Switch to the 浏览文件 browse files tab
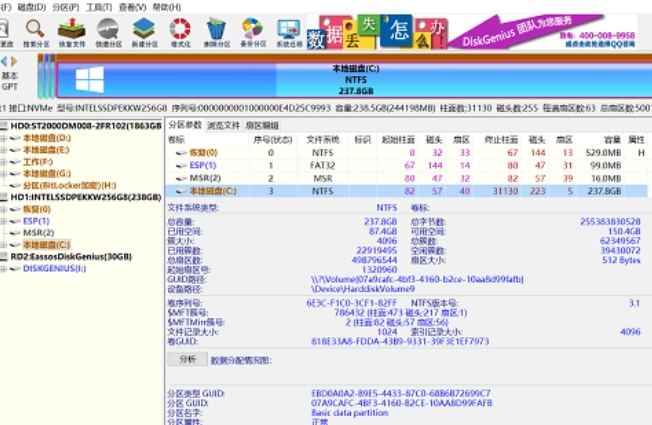Screen dimensions: 652x425 [224, 125]
